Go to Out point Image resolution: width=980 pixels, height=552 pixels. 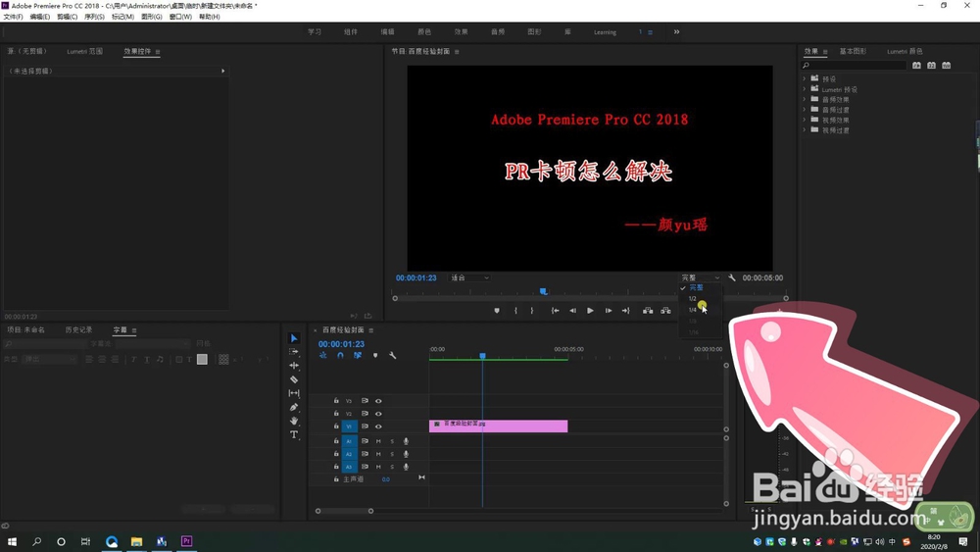625,311
